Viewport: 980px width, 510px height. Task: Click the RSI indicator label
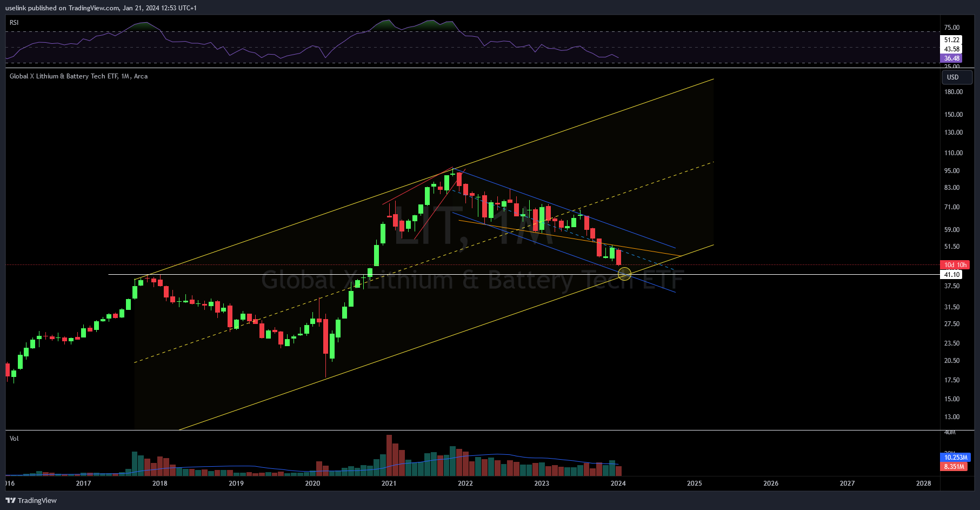[14, 23]
